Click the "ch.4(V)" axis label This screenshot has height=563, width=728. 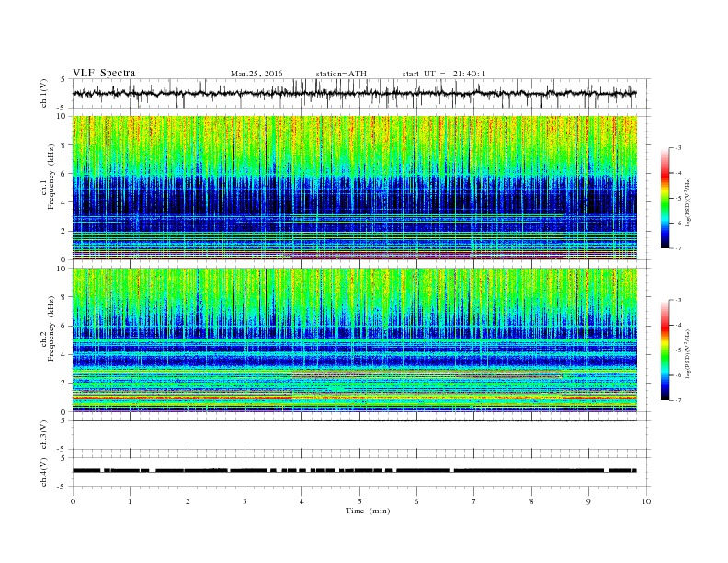click(44, 472)
